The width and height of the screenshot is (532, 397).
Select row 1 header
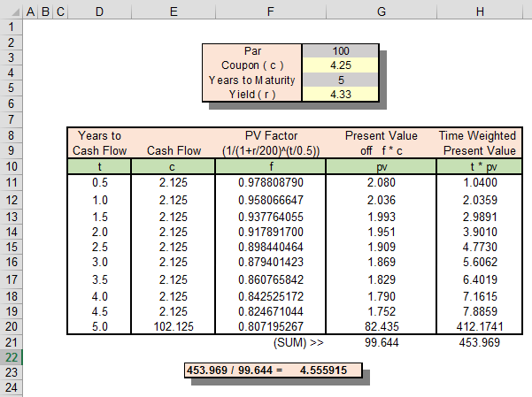tap(12, 27)
